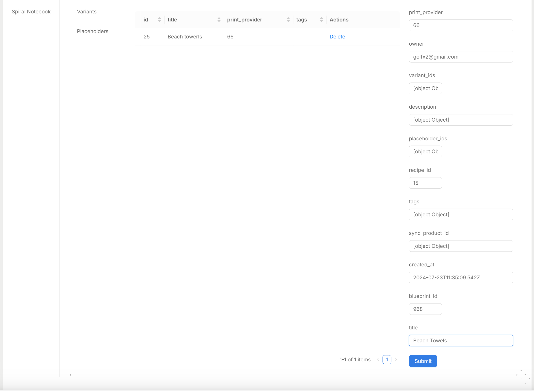This screenshot has height=392, width=534.
Task: Open the Placeholders menu item
Action: pyautogui.click(x=93, y=31)
